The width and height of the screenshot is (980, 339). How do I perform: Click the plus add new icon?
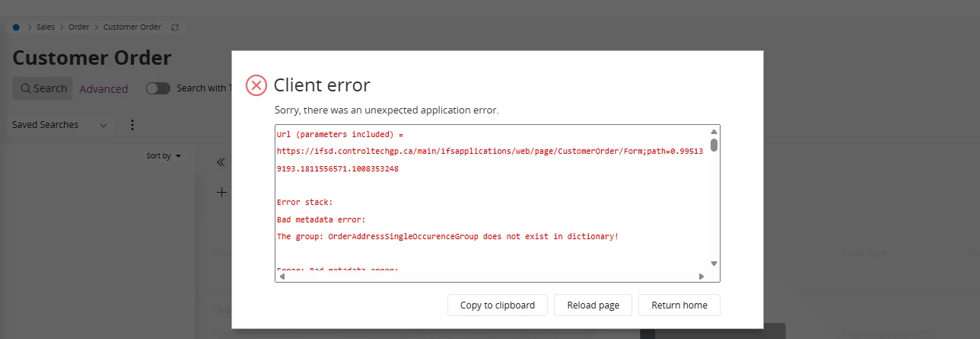point(221,193)
